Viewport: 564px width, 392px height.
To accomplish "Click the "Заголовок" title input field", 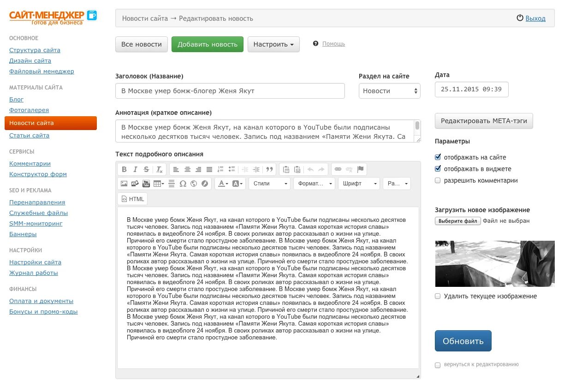I will [230, 91].
